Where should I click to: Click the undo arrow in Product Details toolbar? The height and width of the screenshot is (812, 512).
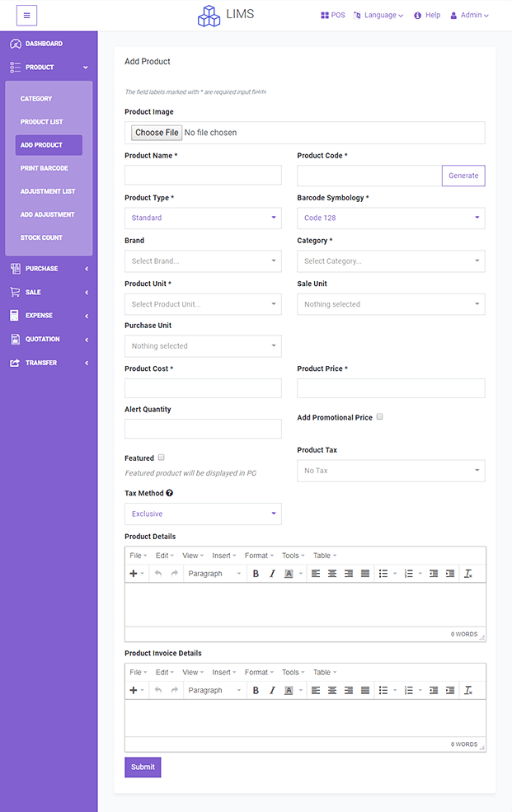[158, 572]
